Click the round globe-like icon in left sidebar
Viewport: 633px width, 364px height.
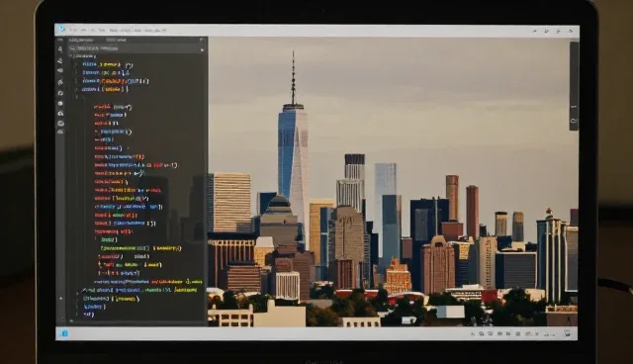point(60,123)
